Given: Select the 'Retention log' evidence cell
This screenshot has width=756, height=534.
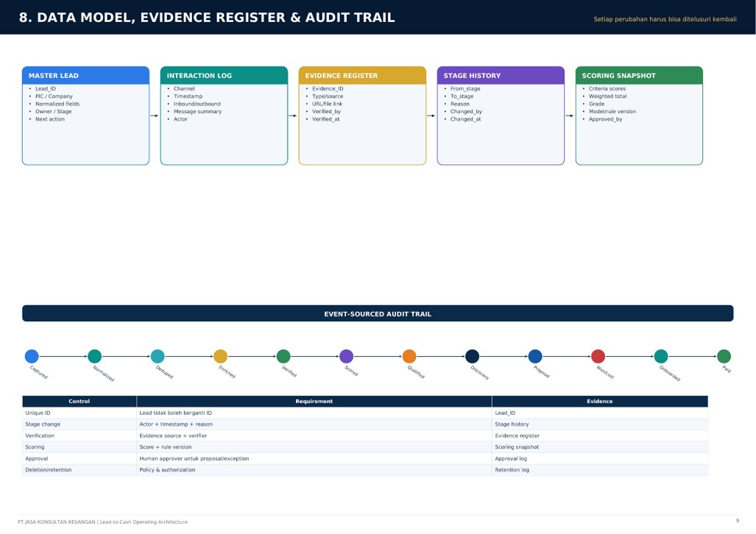Looking at the screenshot, I should 600,470.
